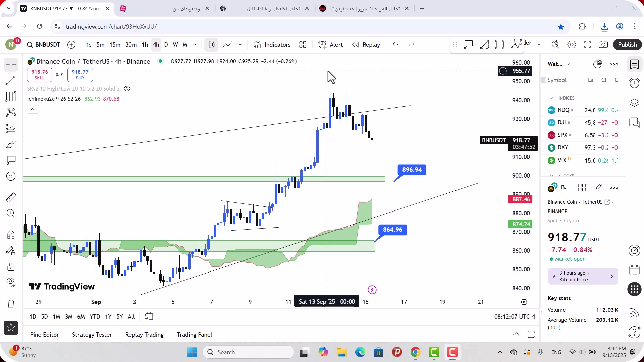Open the indicator templates grid
644x362 pixels.
[303, 45]
